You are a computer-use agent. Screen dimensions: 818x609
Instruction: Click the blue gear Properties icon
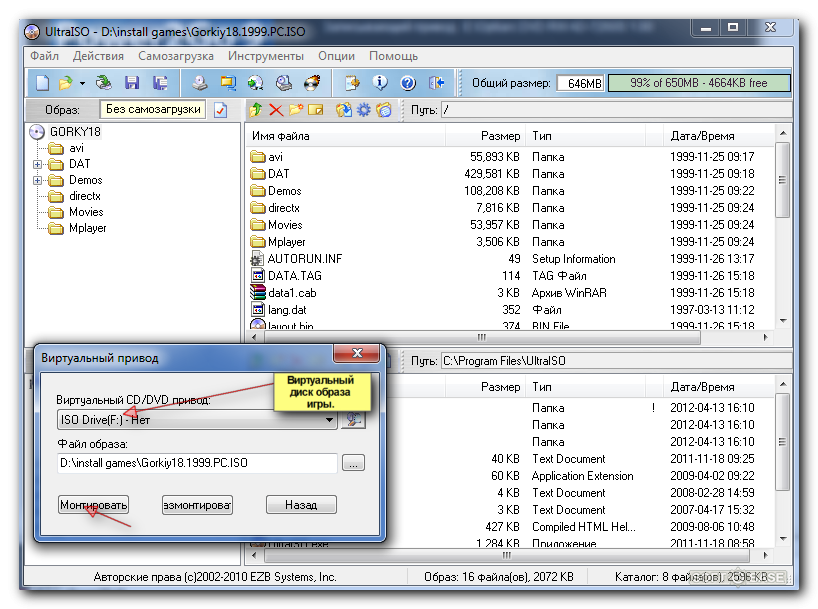coord(364,110)
